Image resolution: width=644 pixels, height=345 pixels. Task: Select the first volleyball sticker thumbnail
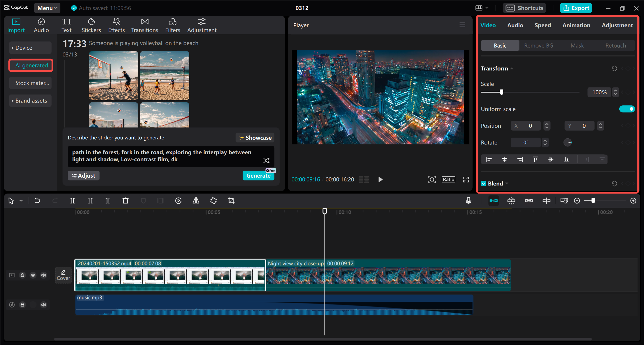point(113,75)
